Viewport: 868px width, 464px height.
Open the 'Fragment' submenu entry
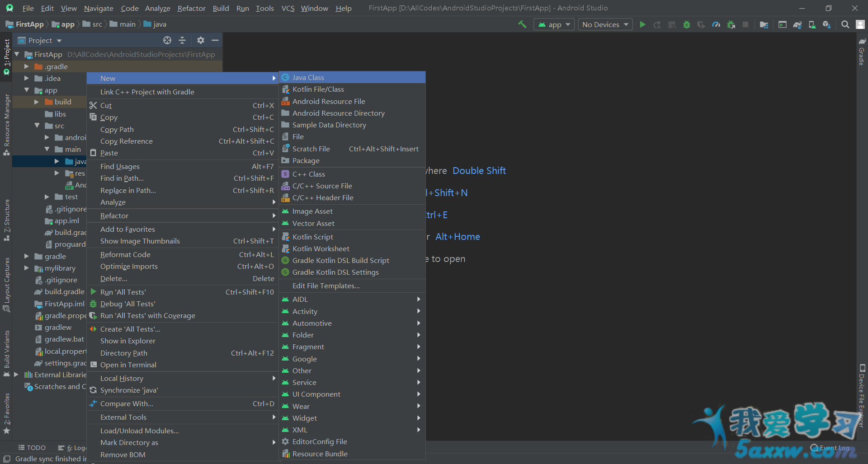(x=352, y=347)
